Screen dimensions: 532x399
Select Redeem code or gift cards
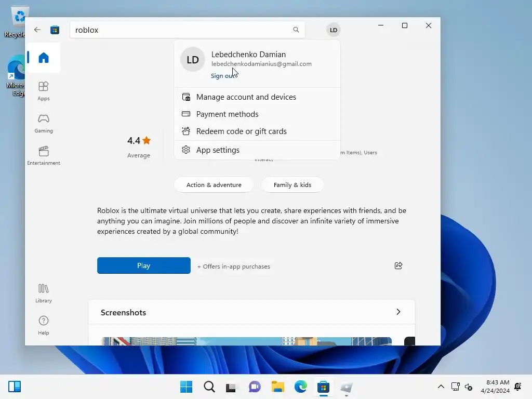click(x=257, y=131)
